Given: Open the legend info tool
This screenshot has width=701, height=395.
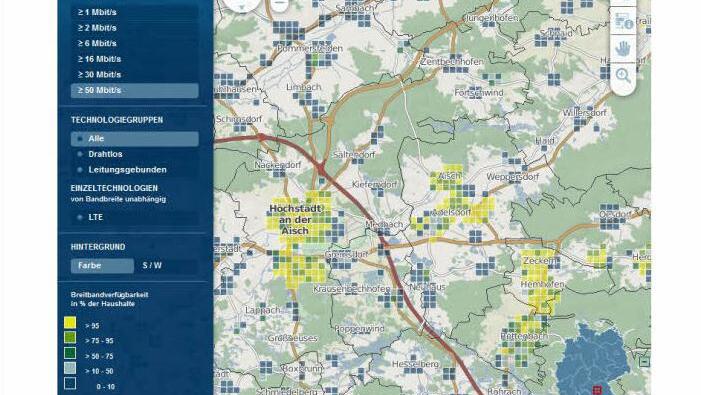Looking at the screenshot, I should click(624, 21).
